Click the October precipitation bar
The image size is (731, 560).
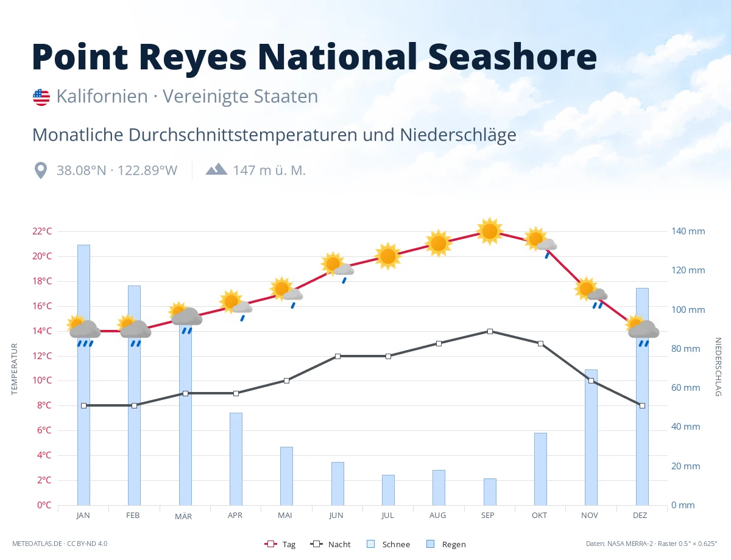tap(540, 469)
